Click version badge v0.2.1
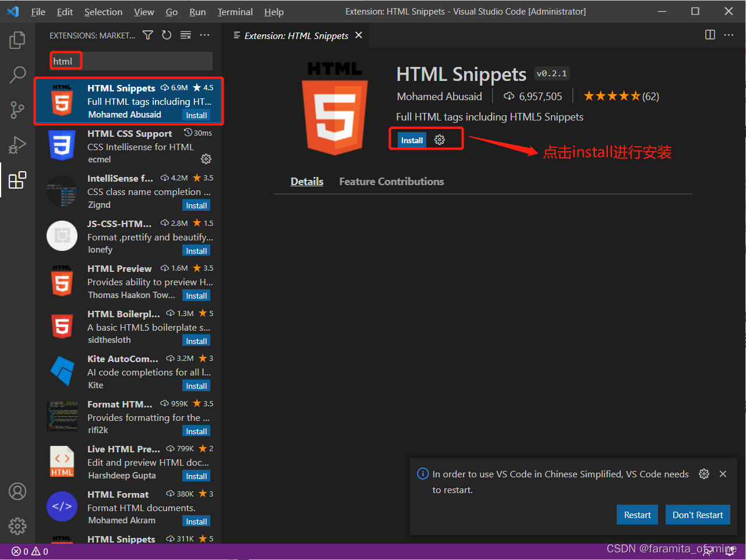 coord(551,73)
